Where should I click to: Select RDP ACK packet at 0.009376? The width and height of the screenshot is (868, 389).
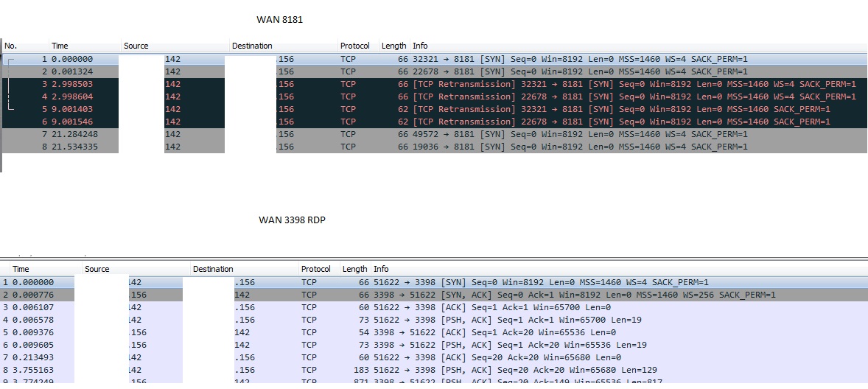pos(434,332)
